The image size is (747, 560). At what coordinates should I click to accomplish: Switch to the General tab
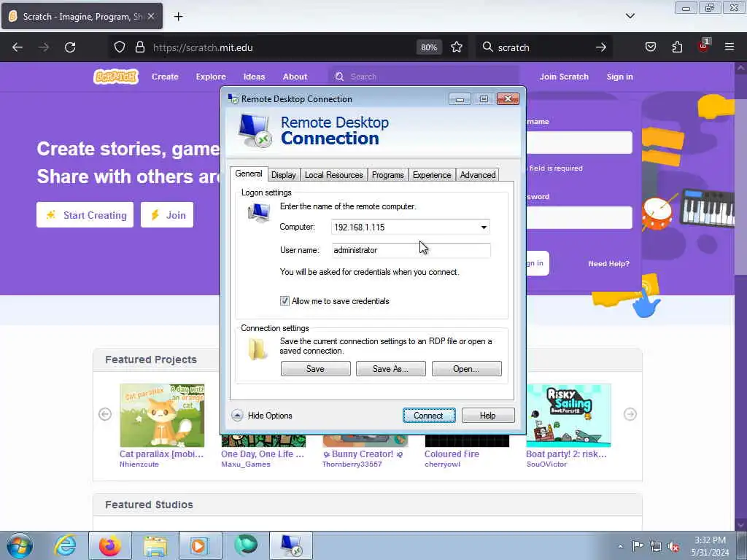point(249,174)
